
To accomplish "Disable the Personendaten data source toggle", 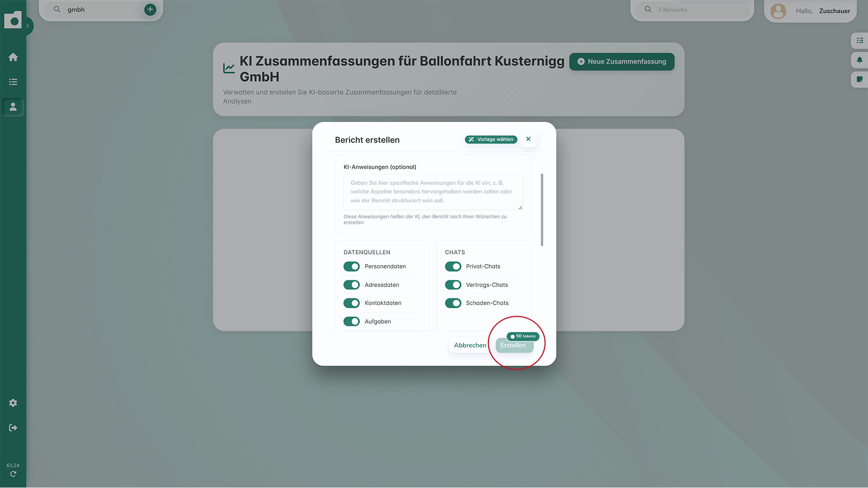I will pyautogui.click(x=351, y=266).
